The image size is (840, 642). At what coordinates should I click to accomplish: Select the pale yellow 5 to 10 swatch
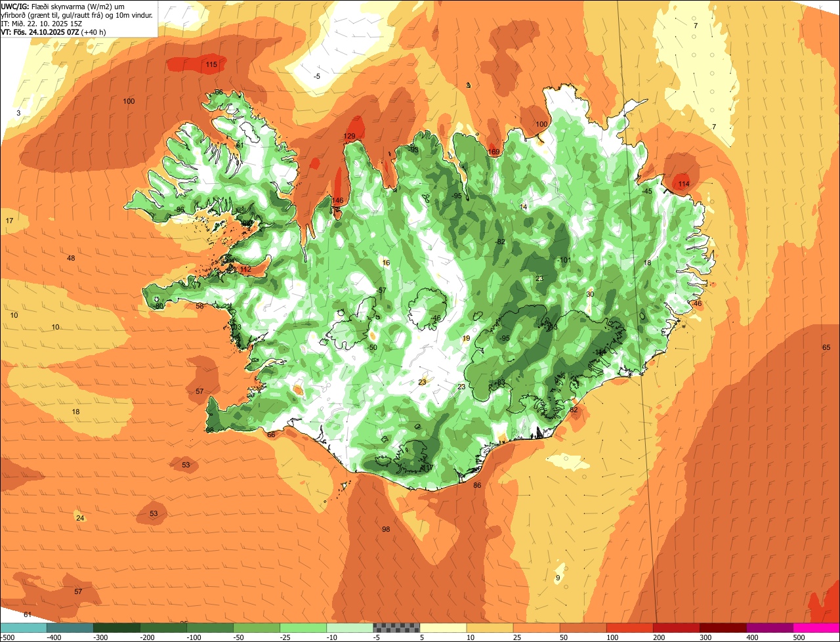pyautogui.click(x=443, y=628)
